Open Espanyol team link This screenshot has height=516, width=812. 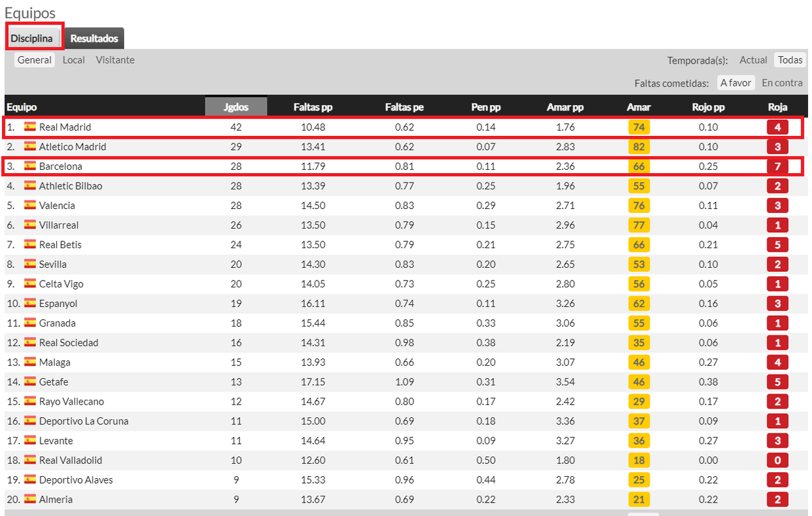(58, 304)
